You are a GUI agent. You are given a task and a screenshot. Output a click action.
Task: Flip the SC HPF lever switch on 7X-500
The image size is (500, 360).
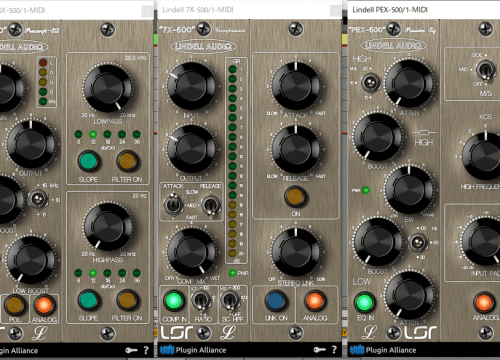[230, 300]
